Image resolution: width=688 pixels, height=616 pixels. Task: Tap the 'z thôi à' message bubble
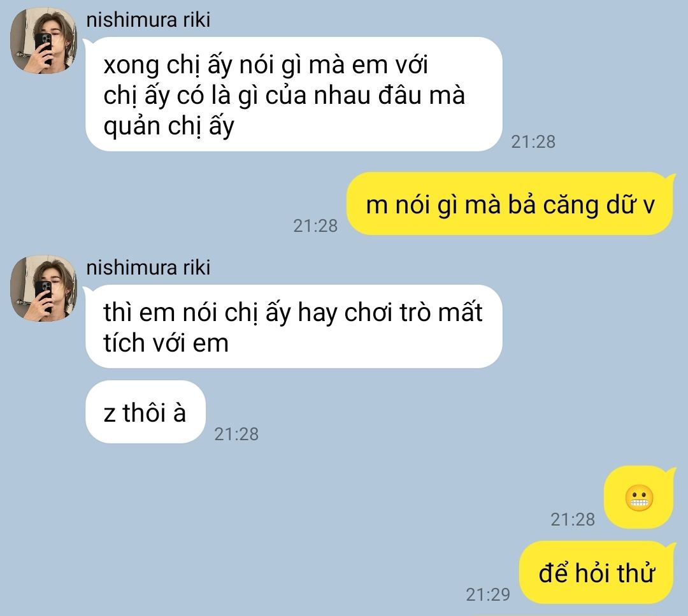tap(145, 412)
